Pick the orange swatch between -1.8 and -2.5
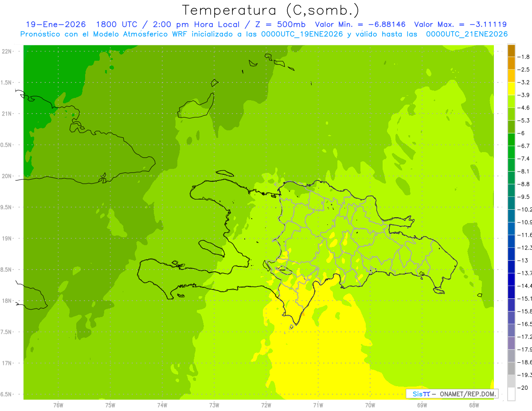The height and width of the screenshot is (411, 532). coord(511,63)
